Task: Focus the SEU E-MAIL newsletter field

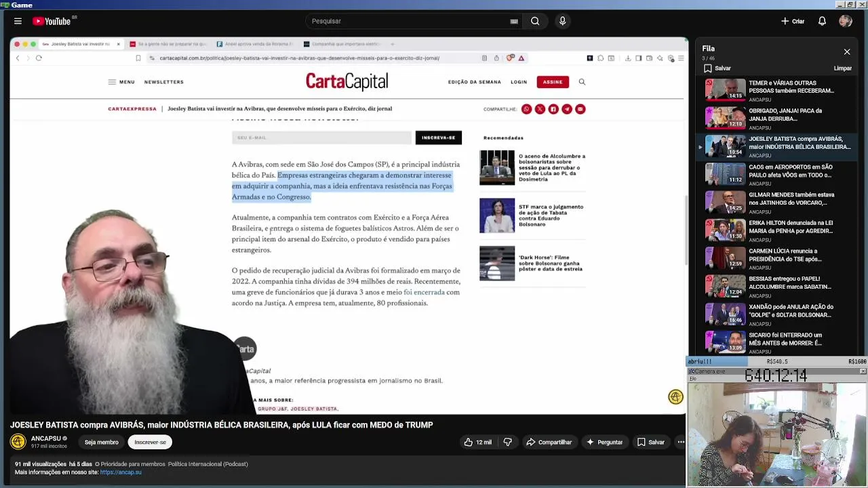Action: (321, 138)
